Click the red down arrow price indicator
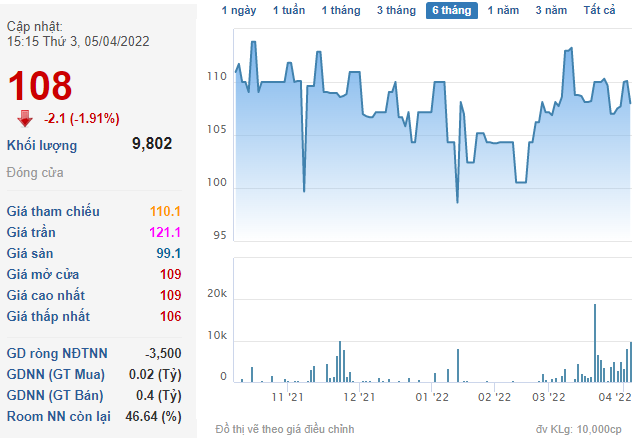Screen dimensions: 639x438 pos(25,118)
